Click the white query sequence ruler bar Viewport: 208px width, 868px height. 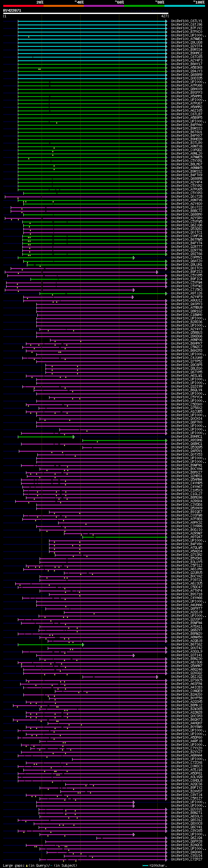click(86, 13)
